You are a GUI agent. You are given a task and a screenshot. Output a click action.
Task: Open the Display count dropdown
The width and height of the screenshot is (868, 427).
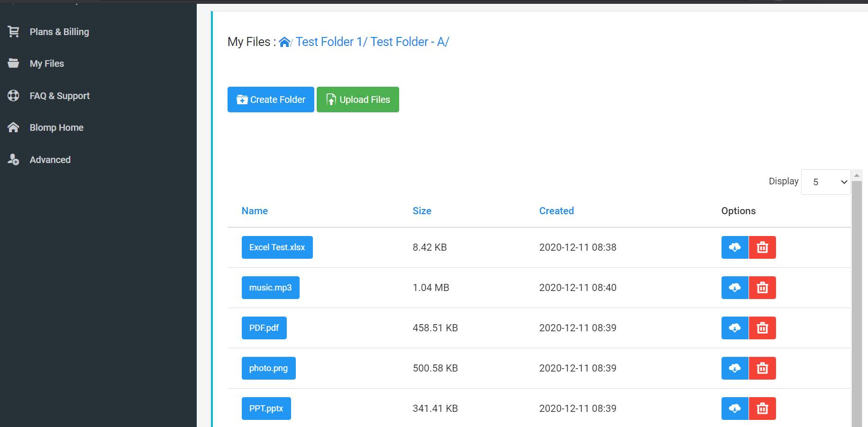pos(825,182)
